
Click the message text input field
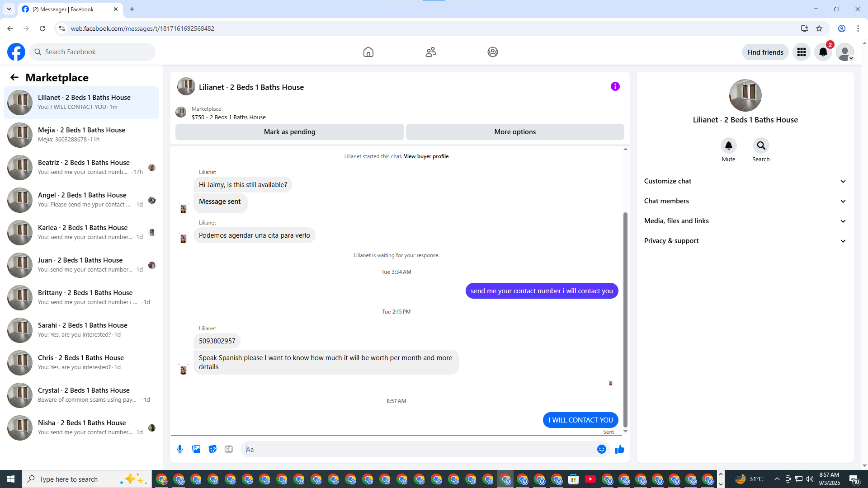pos(418,449)
